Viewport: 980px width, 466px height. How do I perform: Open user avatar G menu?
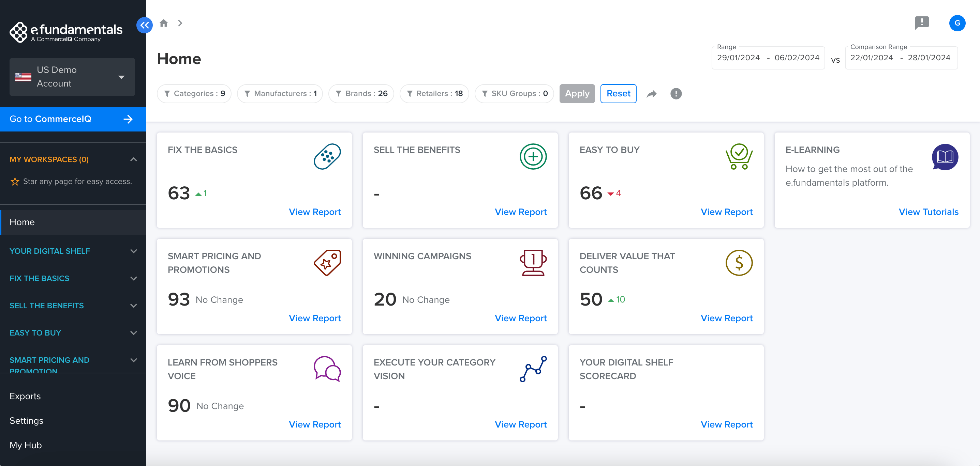click(957, 23)
